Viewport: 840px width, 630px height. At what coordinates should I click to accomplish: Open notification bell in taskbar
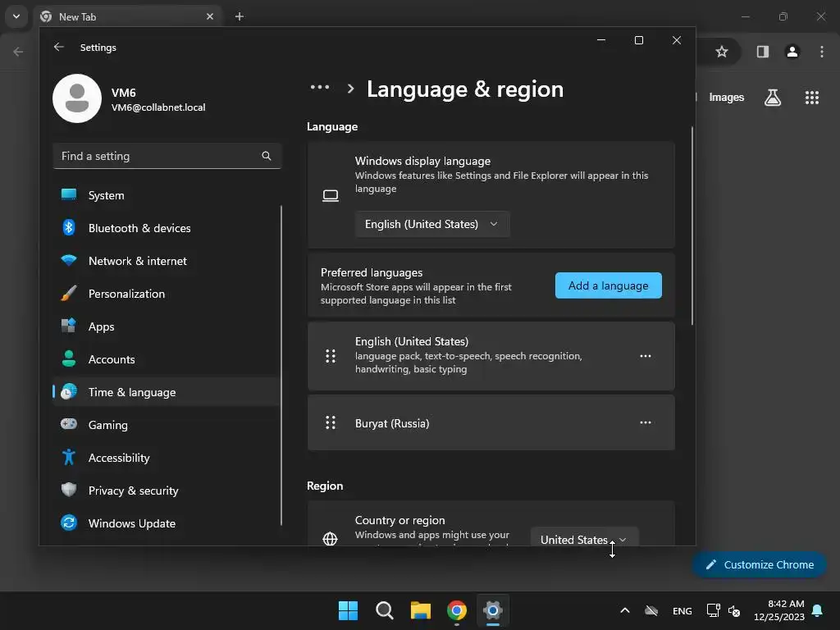pyautogui.click(x=818, y=610)
